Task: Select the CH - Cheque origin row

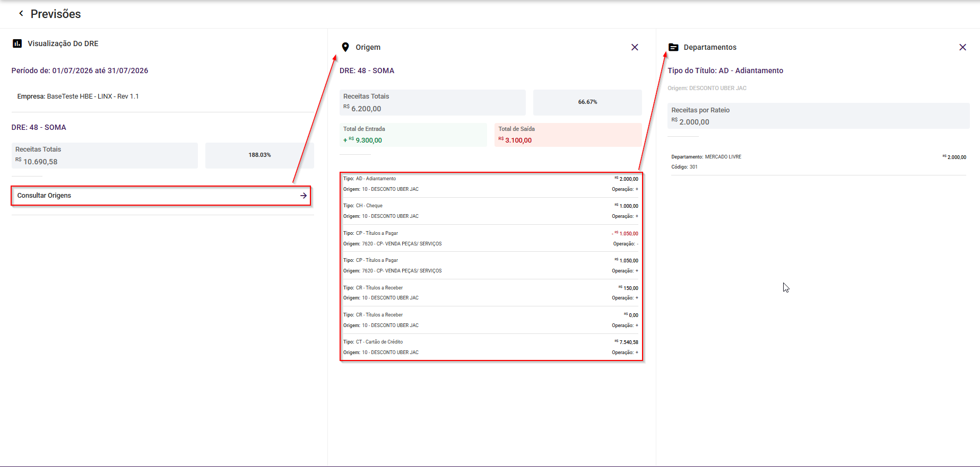Action: coord(491,211)
